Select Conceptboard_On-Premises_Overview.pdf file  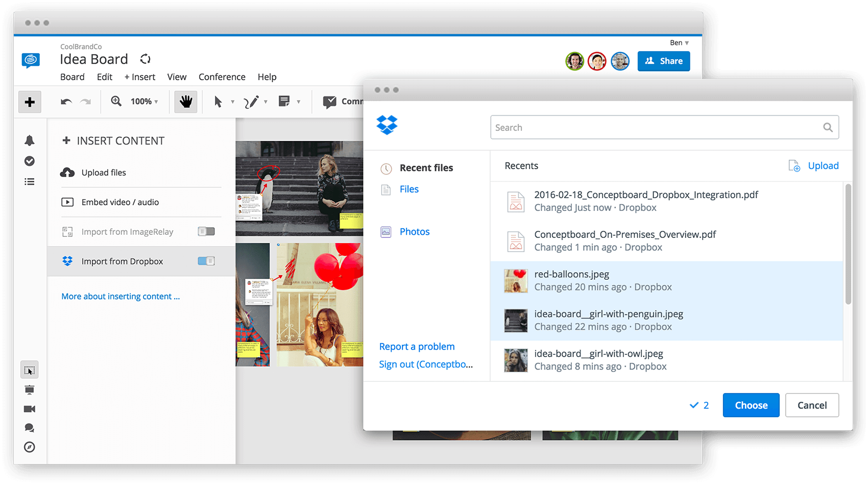[x=666, y=241]
